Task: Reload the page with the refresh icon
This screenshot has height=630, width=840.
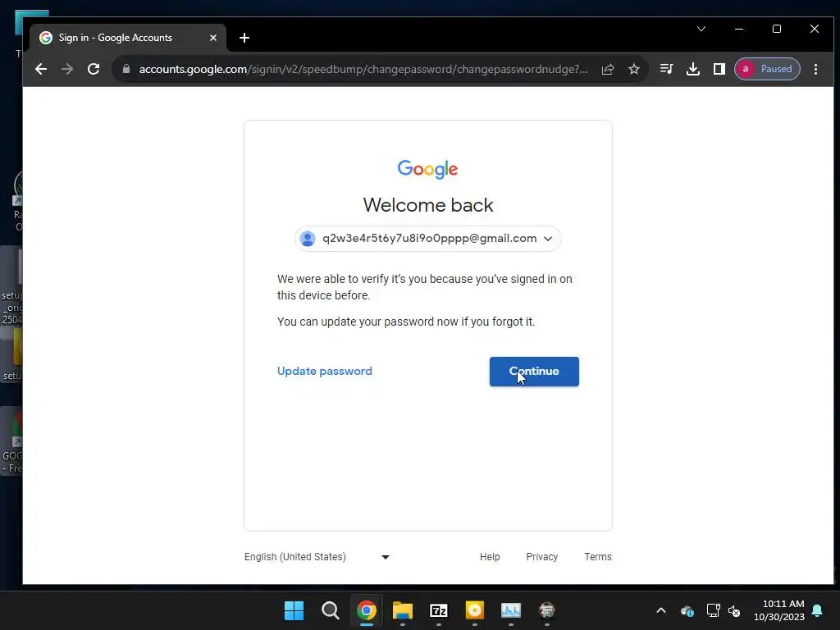Action: pos(94,69)
